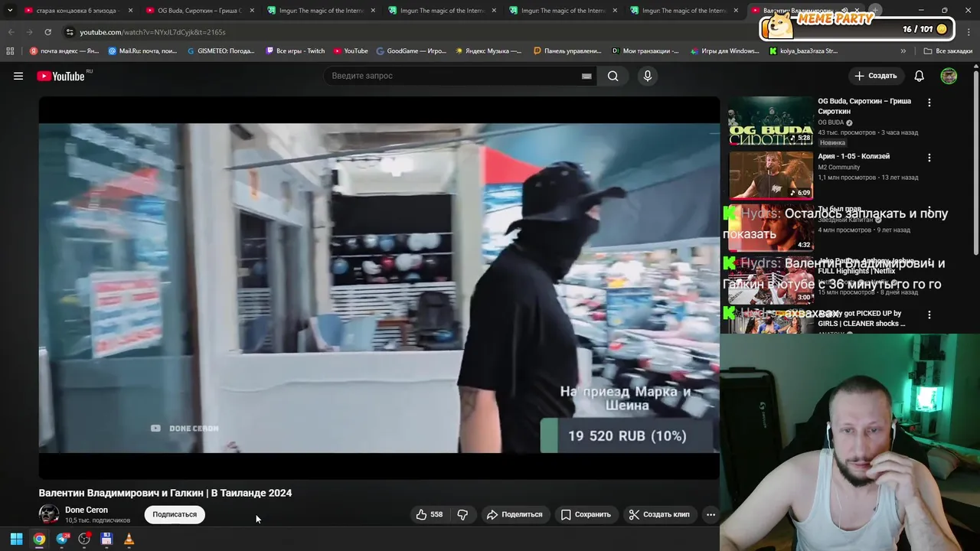
Task: Open Done Ceron channel avatar
Action: pos(49,514)
